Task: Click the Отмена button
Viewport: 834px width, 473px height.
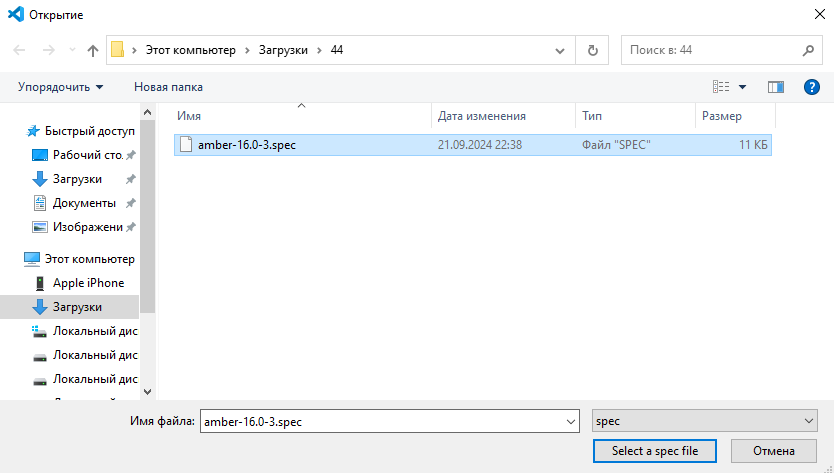Action: tap(774, 451)
